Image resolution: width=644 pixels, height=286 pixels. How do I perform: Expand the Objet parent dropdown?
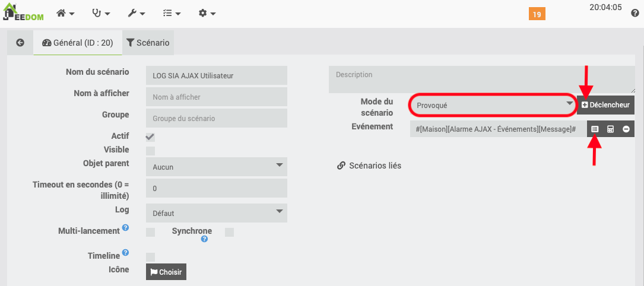(216, 167)
